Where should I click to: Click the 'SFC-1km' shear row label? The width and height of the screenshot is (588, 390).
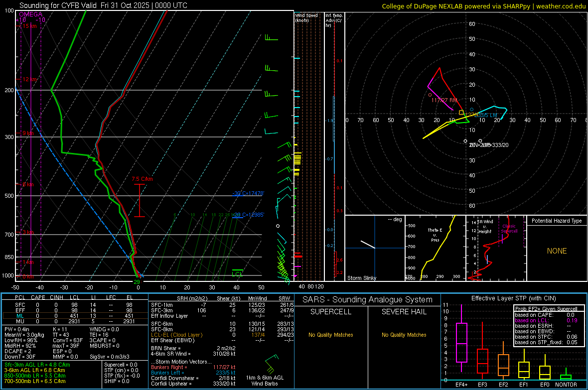click(x=162, y=305)
